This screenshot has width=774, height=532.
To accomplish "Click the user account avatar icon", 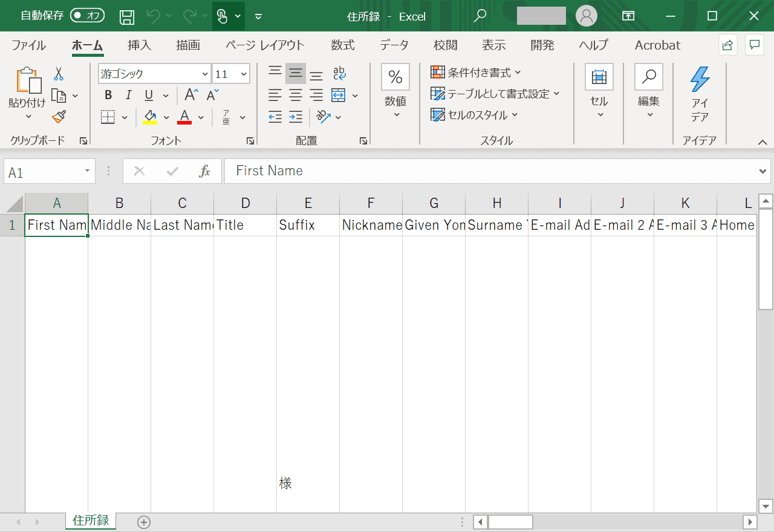I will tap(586, 16).
